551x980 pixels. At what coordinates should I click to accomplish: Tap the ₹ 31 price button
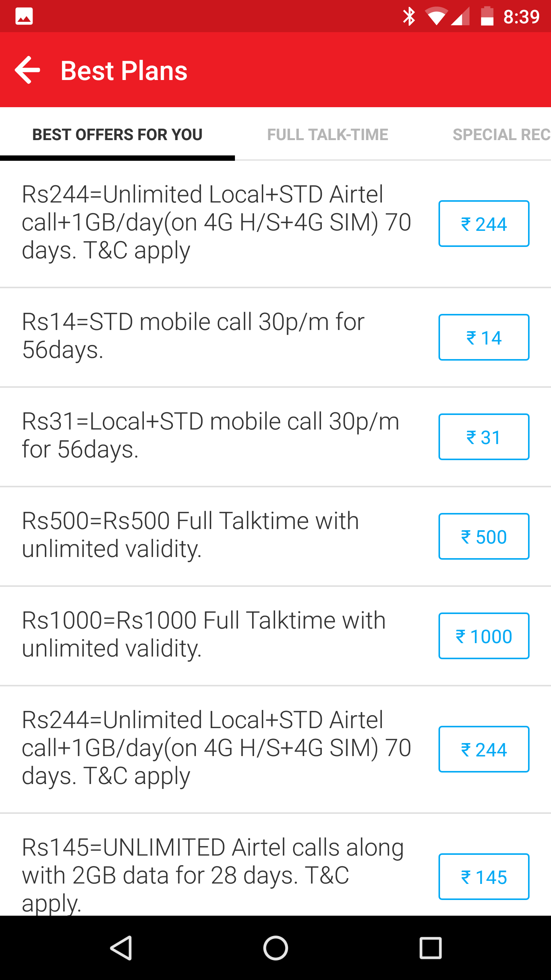click(484, 437)
